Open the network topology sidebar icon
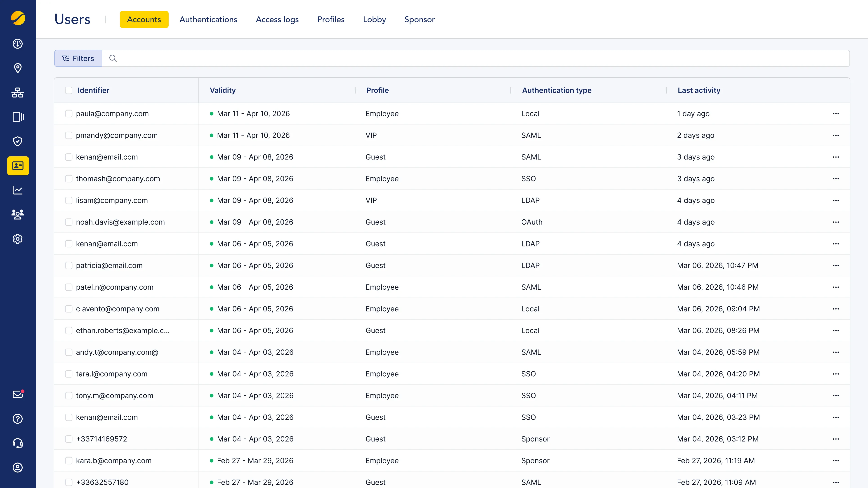The width and height of the screenshot is (868, 488). coord(18,93)
